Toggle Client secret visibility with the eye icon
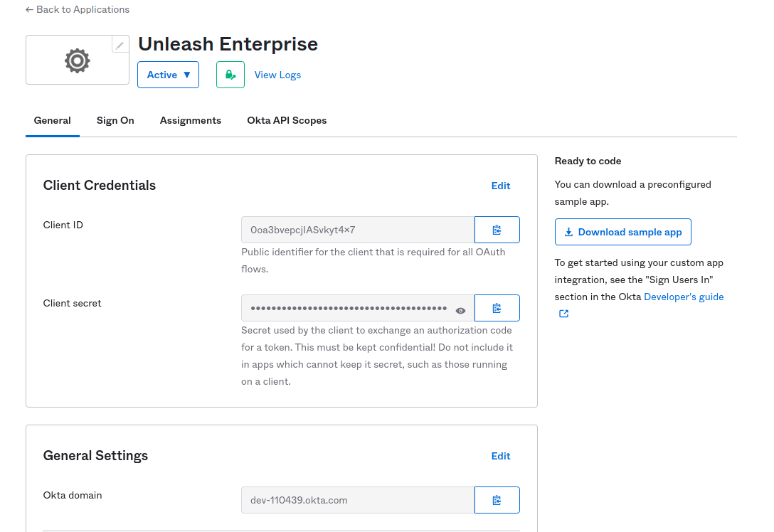Image resolution: width=774 pixels, height=532 pixels. coord(460,309)
